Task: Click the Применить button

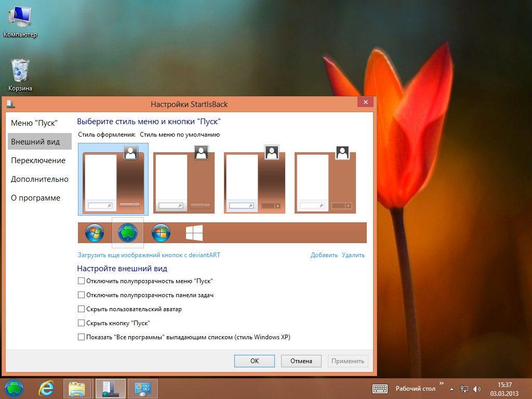Action: pos(348,361)
